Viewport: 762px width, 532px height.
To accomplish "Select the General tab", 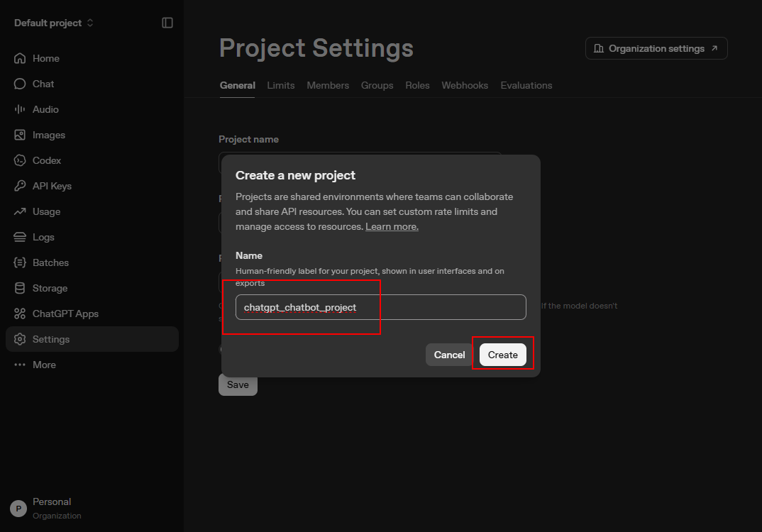I will pyautogui.click(x=237, y=86).
